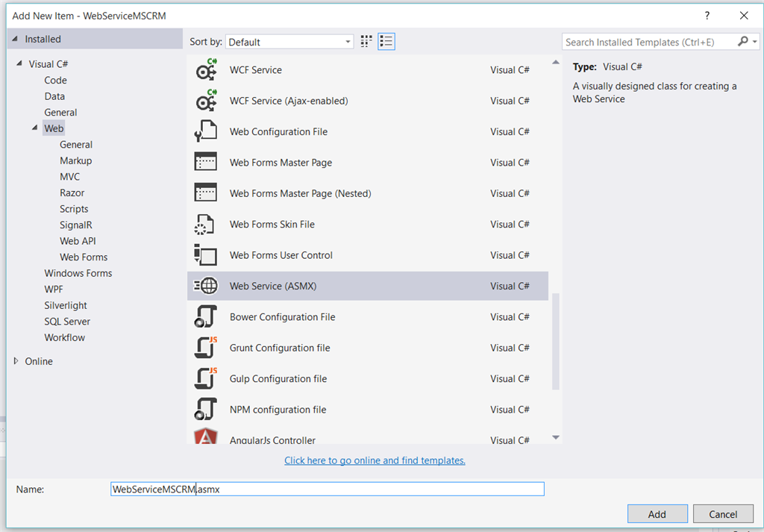Click the Gulp Configuration file icon
Viewport: 764px width, 532px height.
click(x=205, y=379)
